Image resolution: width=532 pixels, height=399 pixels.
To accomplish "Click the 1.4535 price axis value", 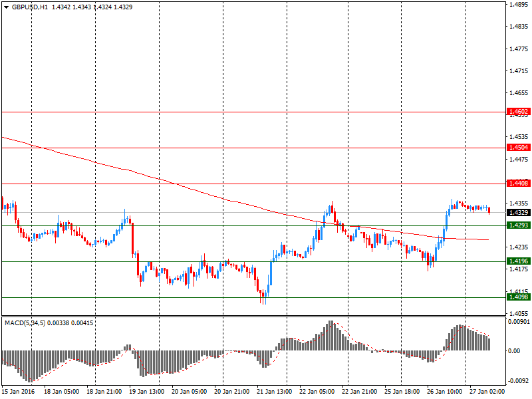I will pos(519,137).
